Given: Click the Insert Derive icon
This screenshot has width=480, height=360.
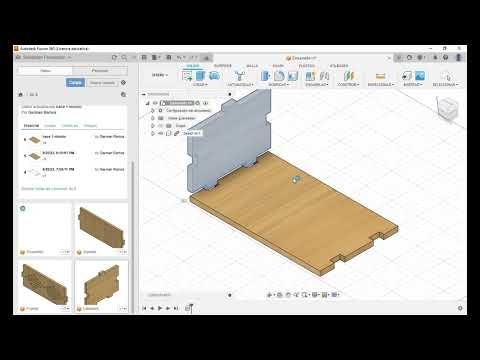Looking at the screenshot, I should point(406,76).
